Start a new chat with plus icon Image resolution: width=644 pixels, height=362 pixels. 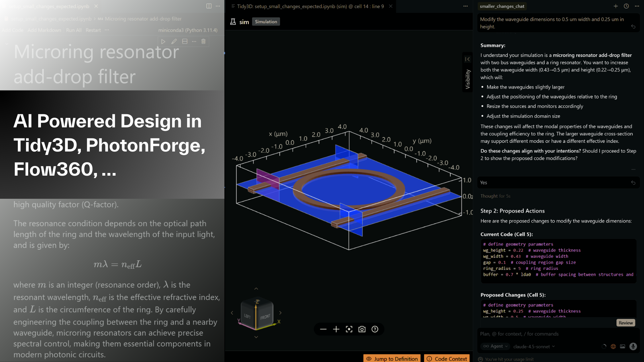tap(616, 6)
